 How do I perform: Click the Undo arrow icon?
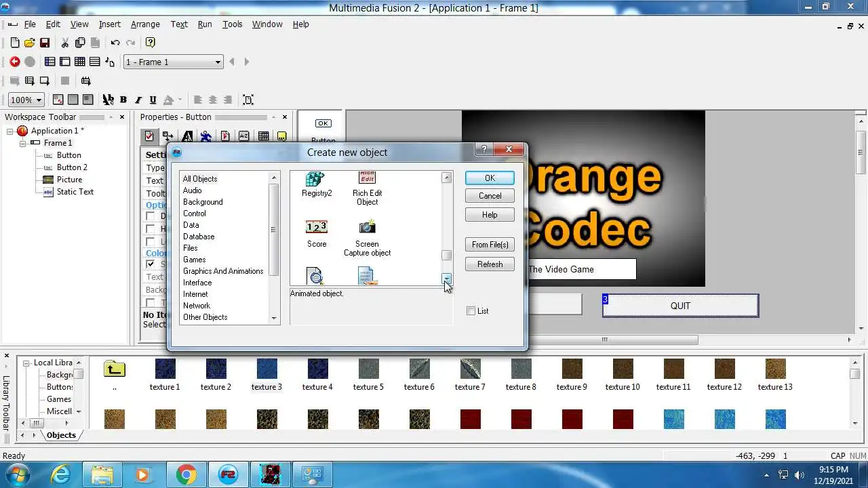tap(115, 43)
